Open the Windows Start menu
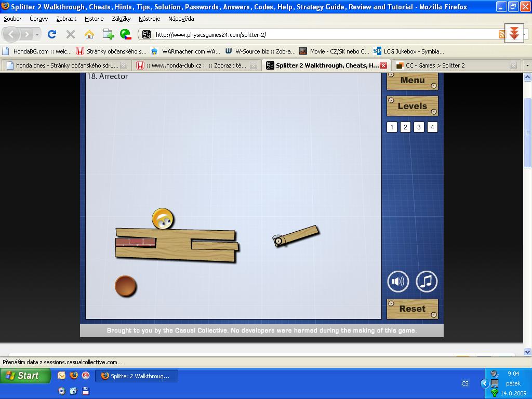 tap(25, 376)
